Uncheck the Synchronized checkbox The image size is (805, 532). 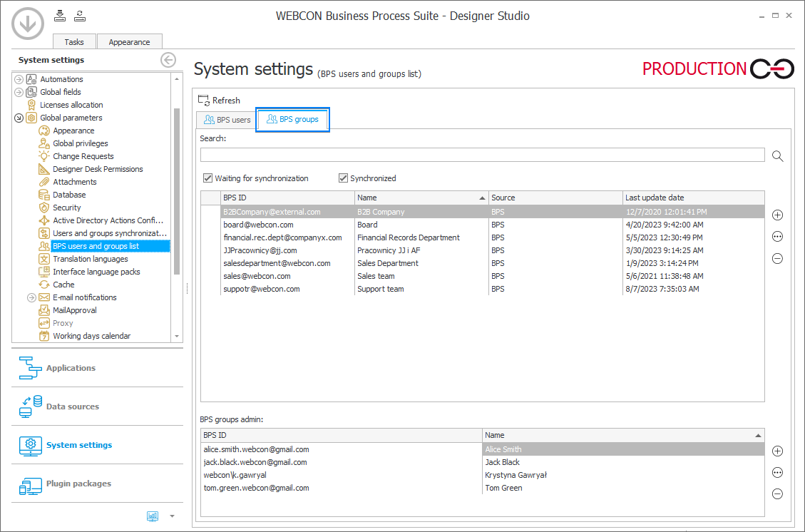tap(344, 178)
